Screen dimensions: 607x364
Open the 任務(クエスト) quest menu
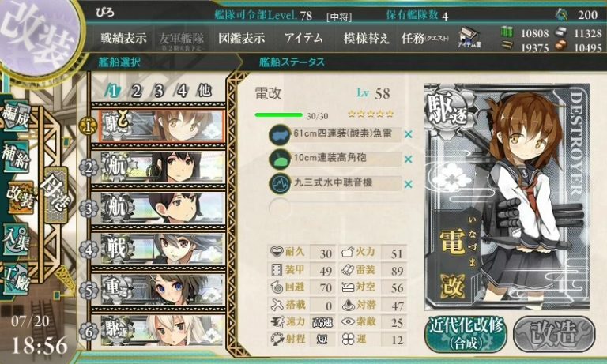click(x=424, y=39)
